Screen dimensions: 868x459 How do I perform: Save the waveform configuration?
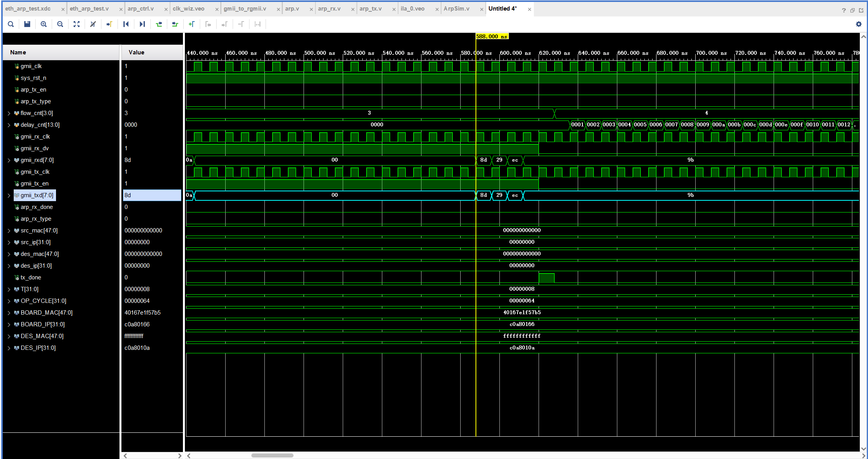click(x=27, y=24)
